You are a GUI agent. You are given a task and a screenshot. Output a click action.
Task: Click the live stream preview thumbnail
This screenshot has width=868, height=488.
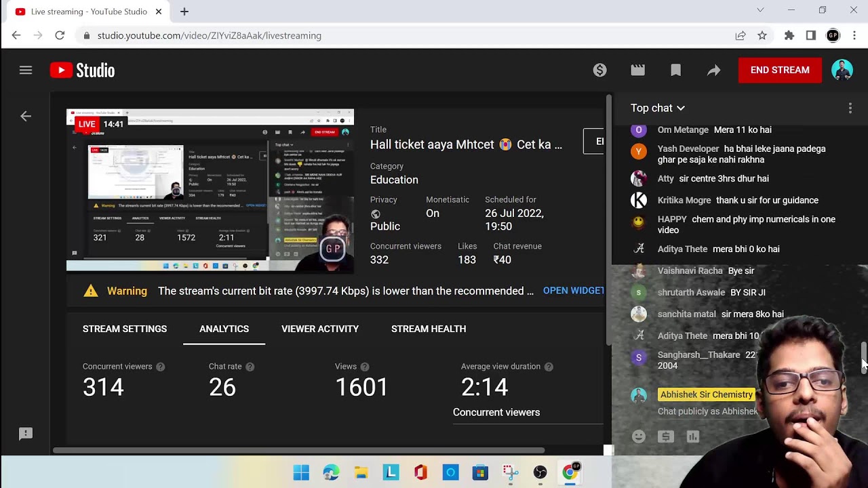coord(210,190)
